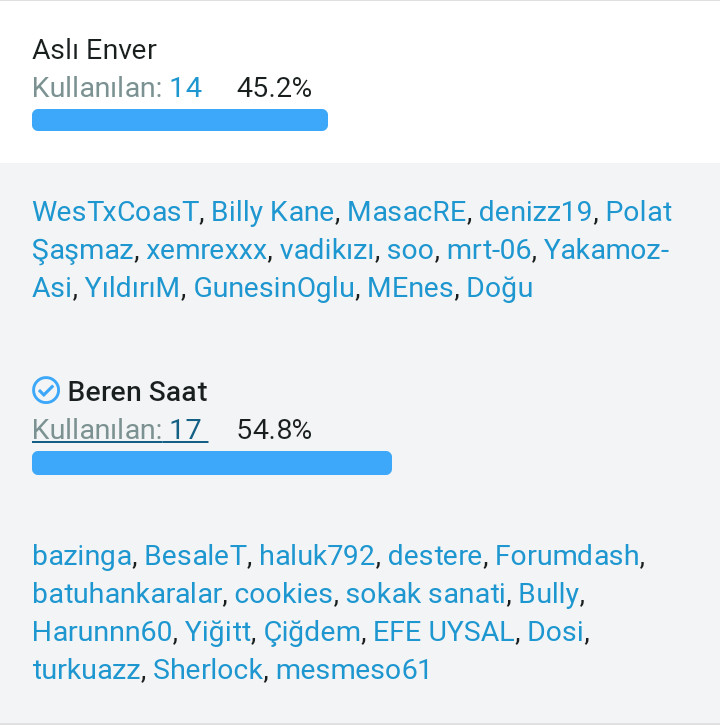The image size is (720, 726).
Task: Collapse voters via Kullanılan: 17 link
Action: (117, 430)
